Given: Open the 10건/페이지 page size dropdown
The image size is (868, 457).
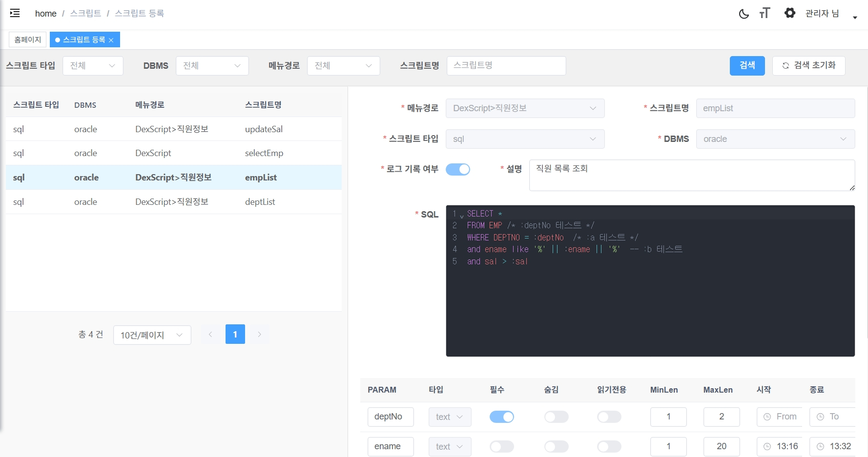Looking at the screenshot, I should (152, 335).
